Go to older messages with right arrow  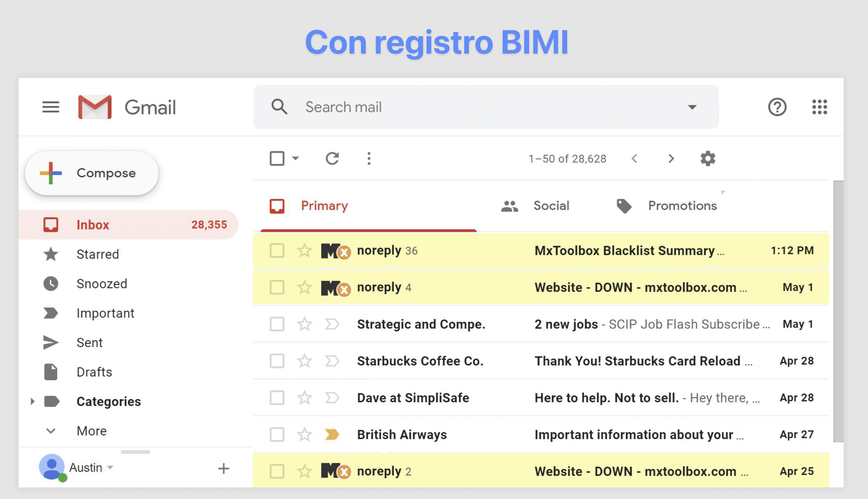pyautogui.click(x=671, y=158)
